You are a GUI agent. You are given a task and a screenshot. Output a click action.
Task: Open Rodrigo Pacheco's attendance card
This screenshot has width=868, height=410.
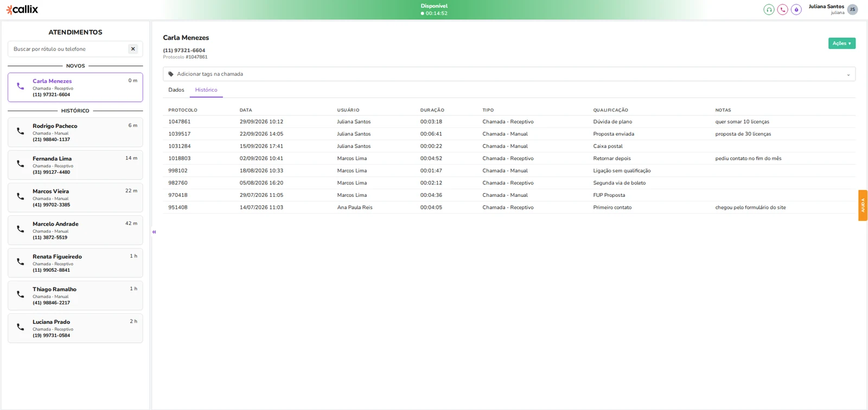[75, 132]
